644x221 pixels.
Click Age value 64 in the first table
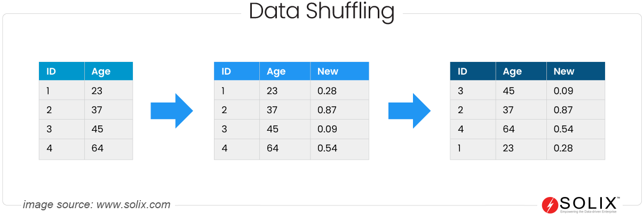point(97,148)
